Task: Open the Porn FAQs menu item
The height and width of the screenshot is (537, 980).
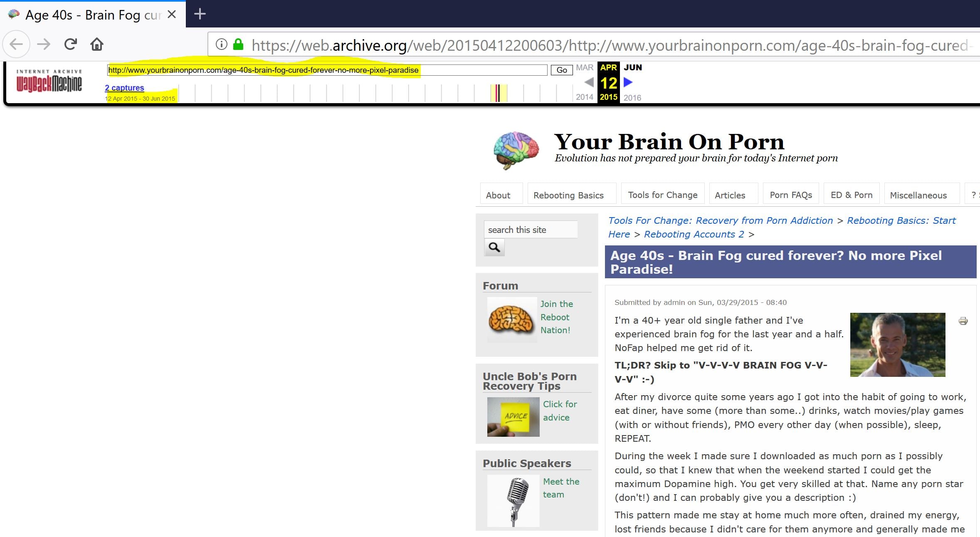Action: 791,195
